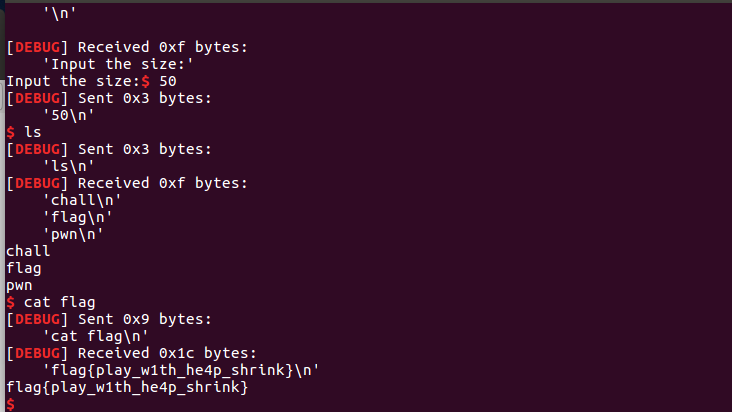The width and height of the screenshot is (732, 412).
Task: Click the quoted 'pwn\n' debug string
Action: pyautogui.click(x=73, y=234)
